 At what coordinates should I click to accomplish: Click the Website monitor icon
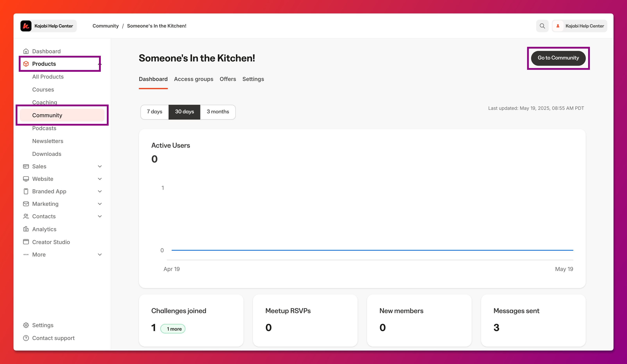click(26, 179)
